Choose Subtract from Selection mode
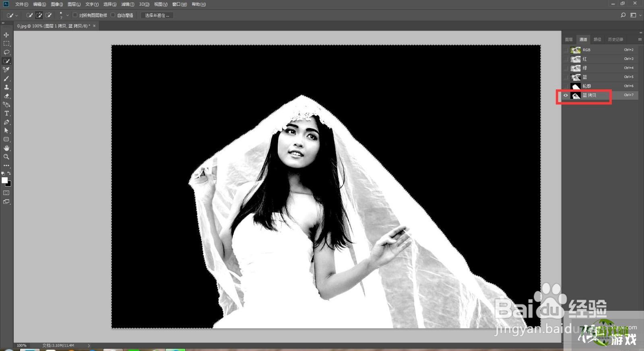This screenshot has height=351, width=644. click(x=49, y=15)
